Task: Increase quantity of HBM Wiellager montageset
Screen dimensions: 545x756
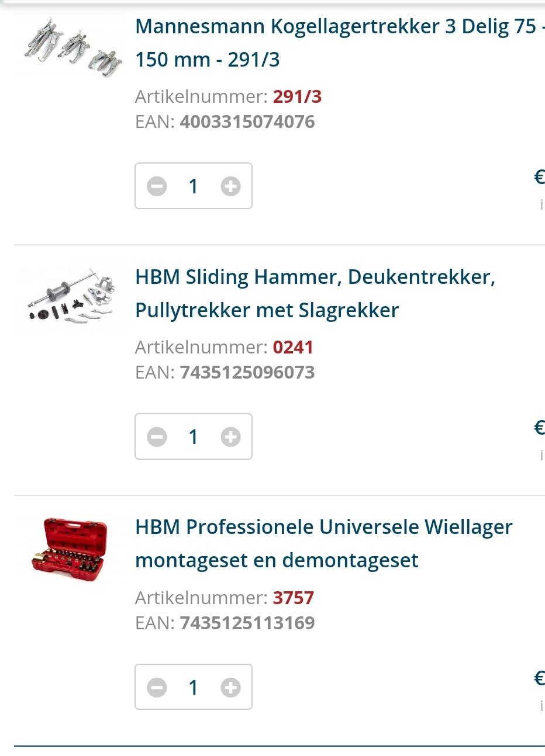Action: (x=230, y=688)
